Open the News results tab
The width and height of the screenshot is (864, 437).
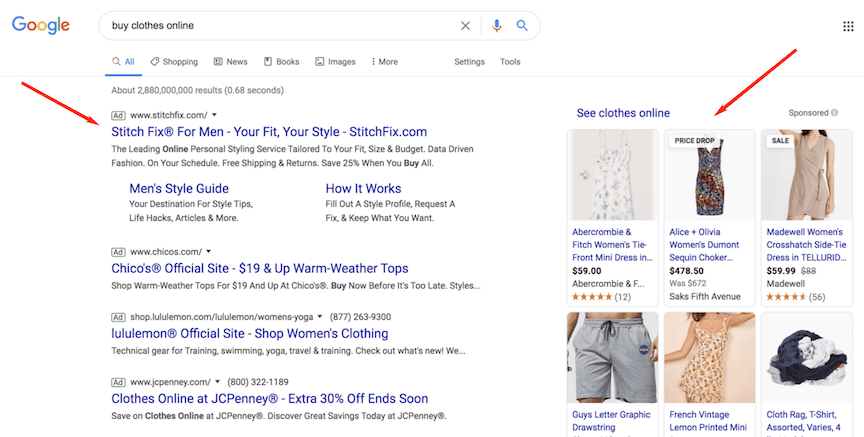[x=229, y=62]
